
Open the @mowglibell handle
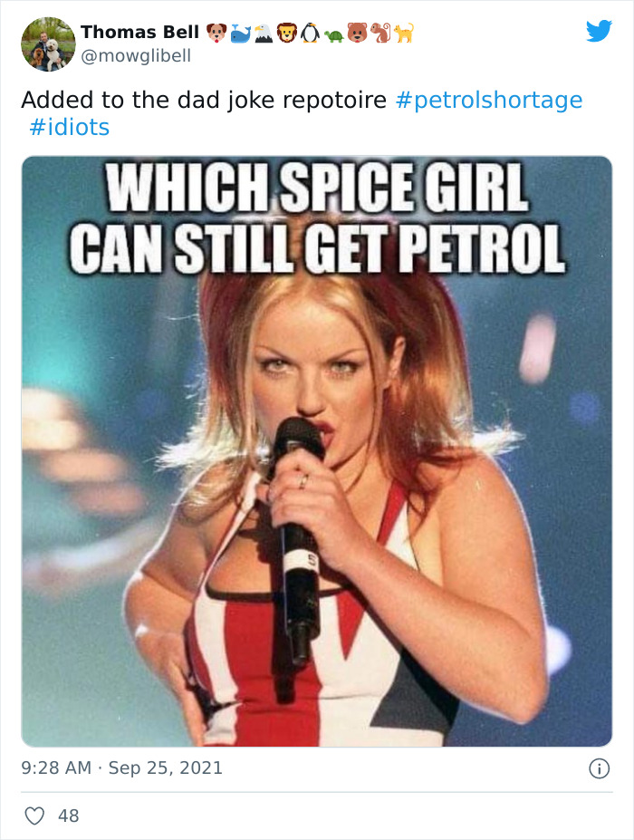pyautogui.click(x=136, y=55)
